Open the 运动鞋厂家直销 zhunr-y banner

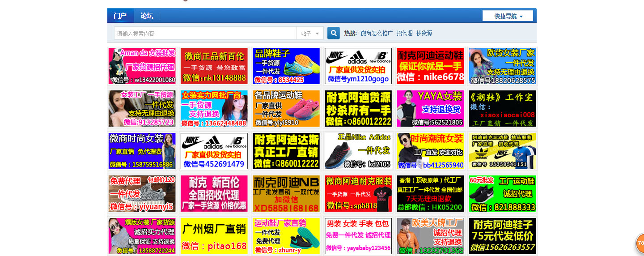pyautogui.click(x=286, y=236)
